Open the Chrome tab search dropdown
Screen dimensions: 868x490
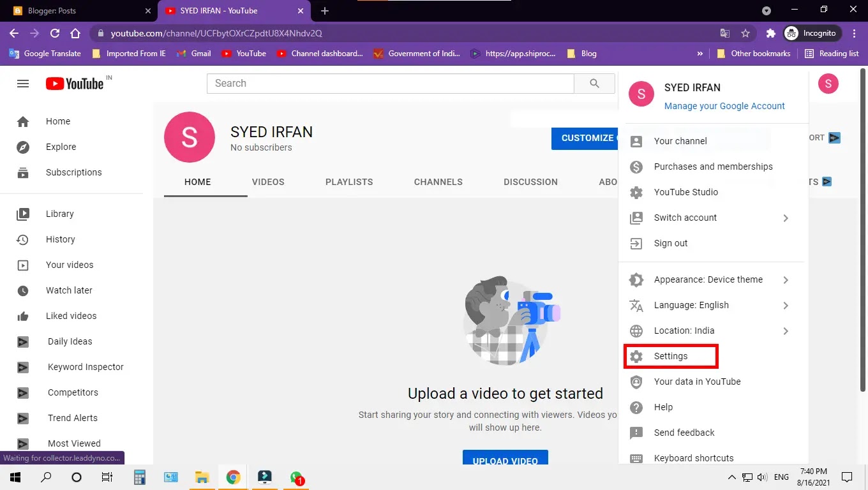click(x=767, y=11)
